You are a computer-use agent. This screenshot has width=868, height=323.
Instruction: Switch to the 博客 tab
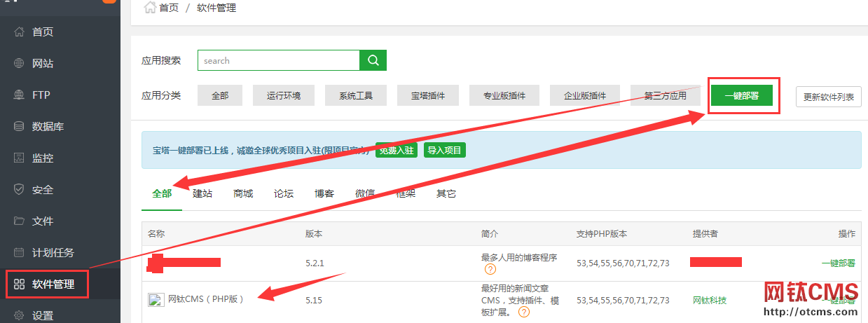coord(324,193)
